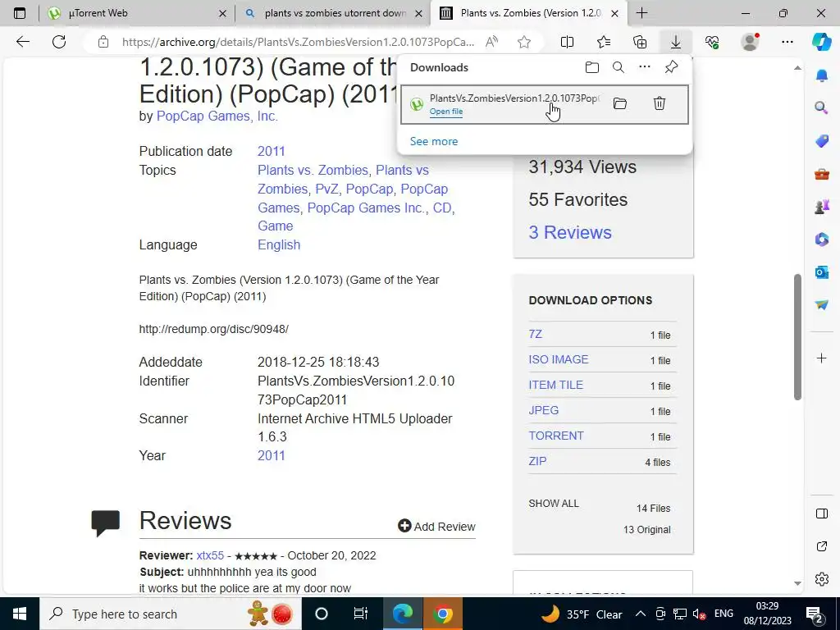Image resolution: width=840 pixels, height=630 pixels.
Task: Open the ITEM TILE download option
Action: pyautogui.click(x=555, y=386)
